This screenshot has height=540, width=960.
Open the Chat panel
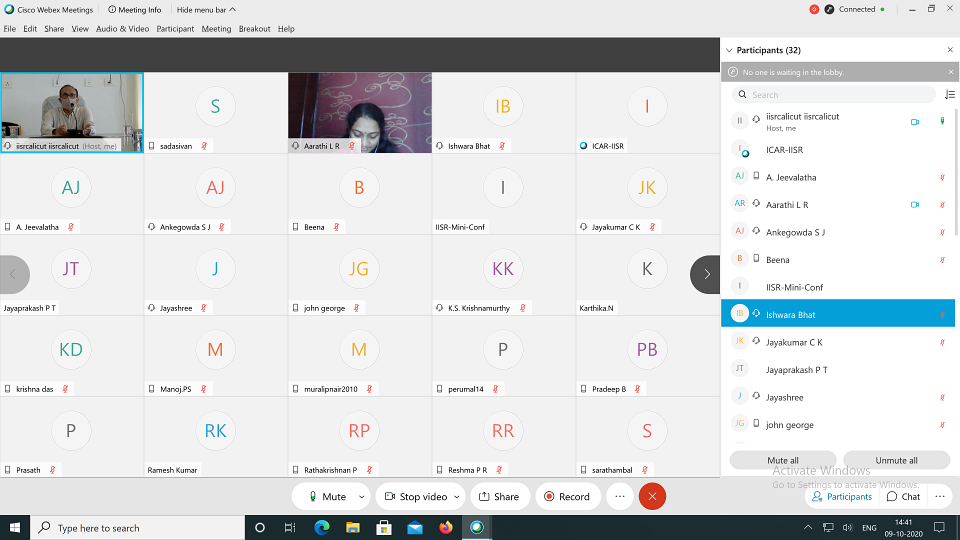tap(903, 496)
